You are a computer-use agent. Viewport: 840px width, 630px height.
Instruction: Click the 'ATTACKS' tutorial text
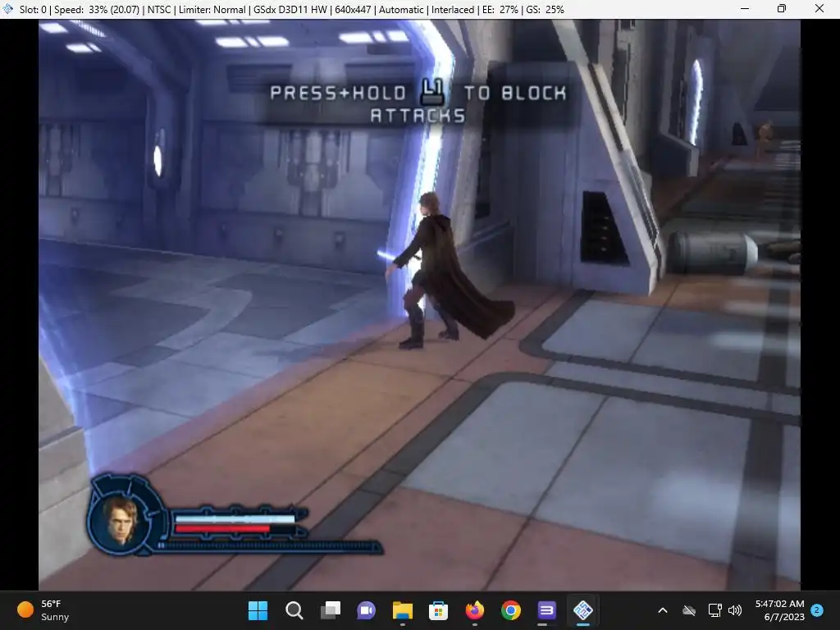click(x=418, y=115)
